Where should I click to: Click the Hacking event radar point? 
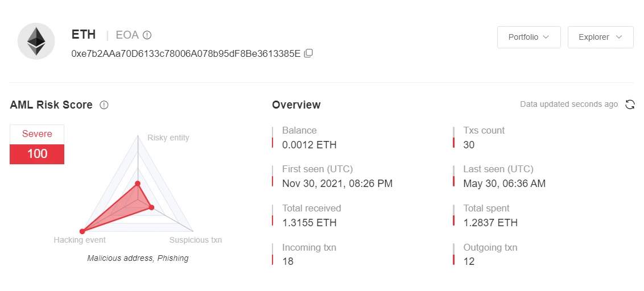click(x=82, y=231)
